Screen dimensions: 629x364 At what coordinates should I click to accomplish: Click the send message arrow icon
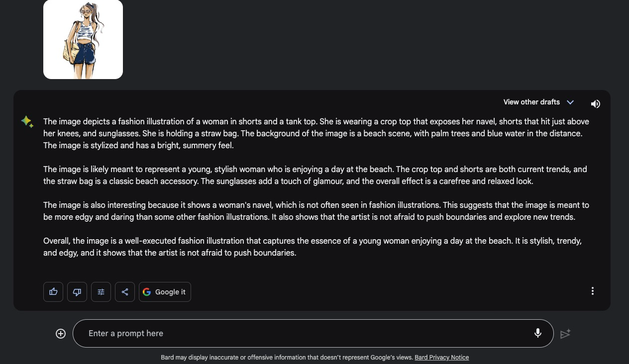click(x=565, y=334)
